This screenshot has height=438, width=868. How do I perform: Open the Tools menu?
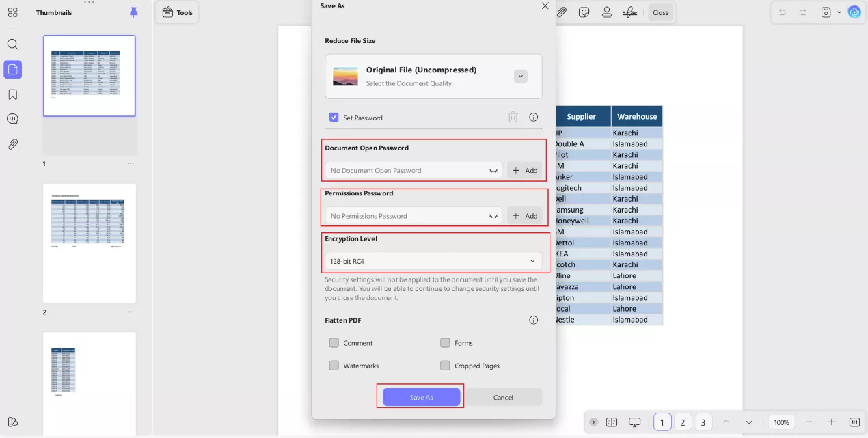[177, 12]
